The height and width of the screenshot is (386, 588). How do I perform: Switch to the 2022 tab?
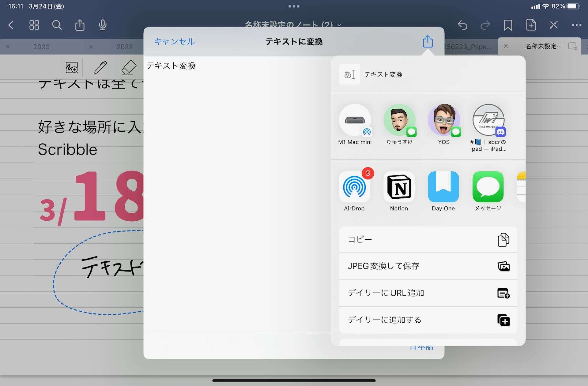(124, 47)
